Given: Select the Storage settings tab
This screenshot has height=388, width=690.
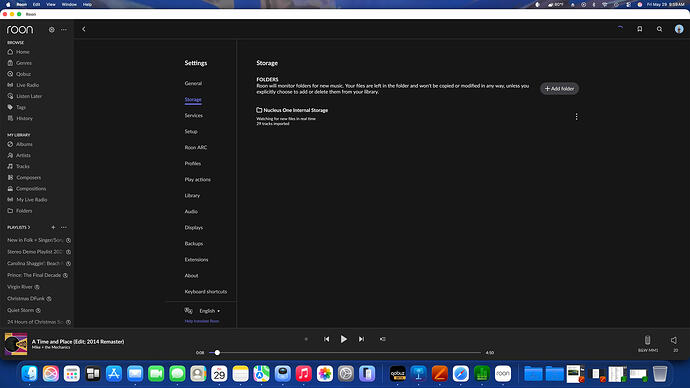Looking at the screenshot, I should coord(193,99).
